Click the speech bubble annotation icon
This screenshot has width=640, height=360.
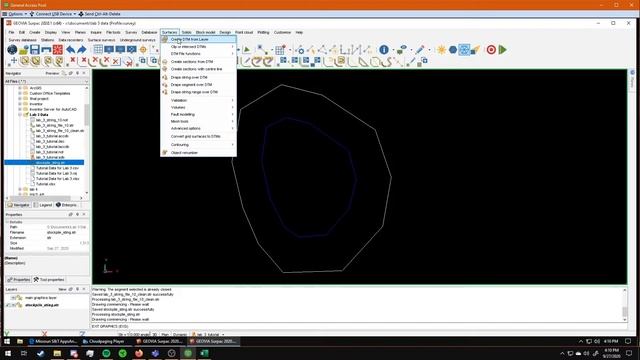pyautogui.click(x=402, y=50)
